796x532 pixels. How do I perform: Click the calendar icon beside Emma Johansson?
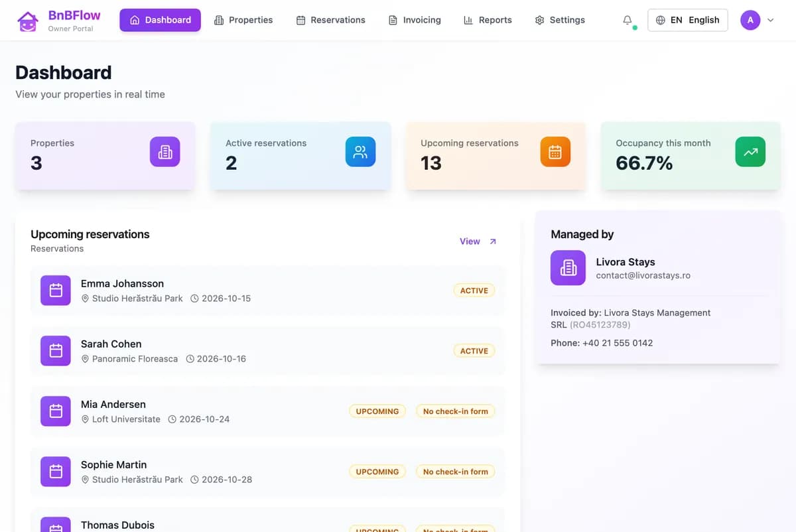coord(56,291)
